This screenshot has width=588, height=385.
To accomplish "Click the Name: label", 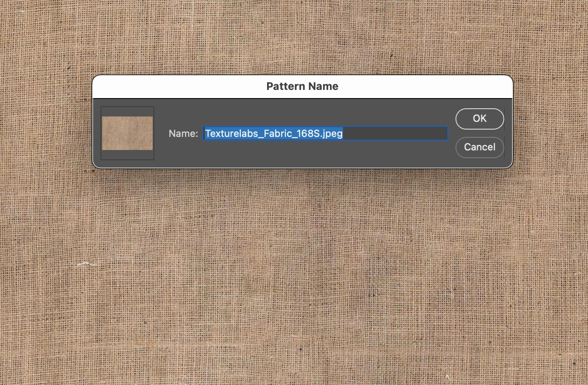I will click(183, 134).
